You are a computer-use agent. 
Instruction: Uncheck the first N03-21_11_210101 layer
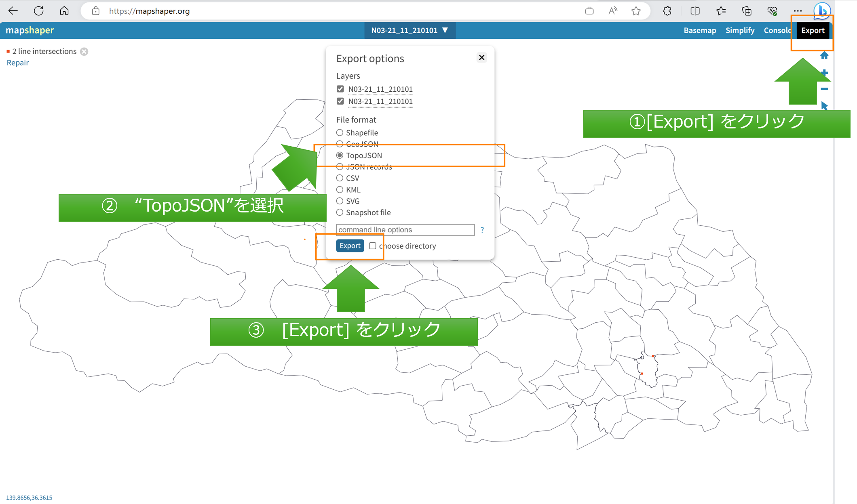pos(340,89)
